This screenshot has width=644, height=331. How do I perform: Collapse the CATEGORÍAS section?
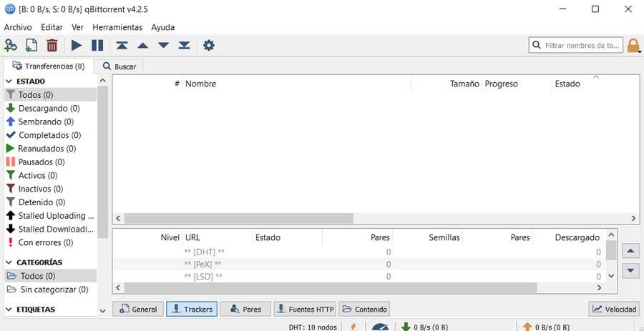[9, 262]
